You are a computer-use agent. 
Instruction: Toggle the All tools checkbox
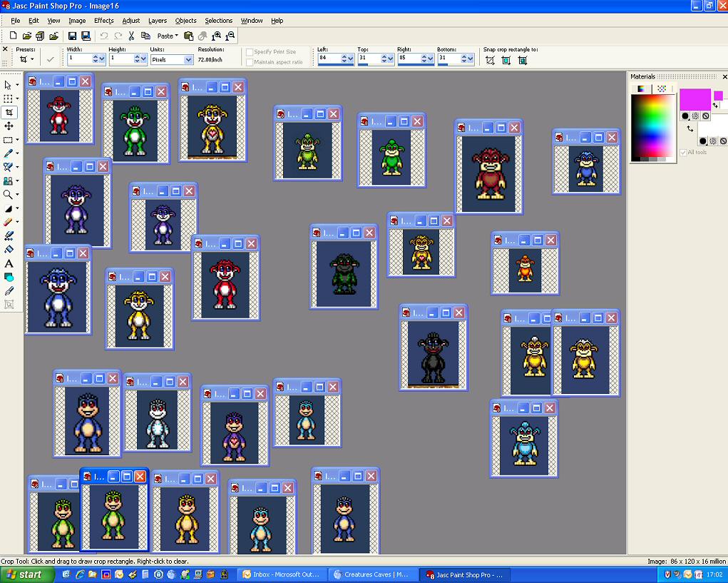click(683, 152)
